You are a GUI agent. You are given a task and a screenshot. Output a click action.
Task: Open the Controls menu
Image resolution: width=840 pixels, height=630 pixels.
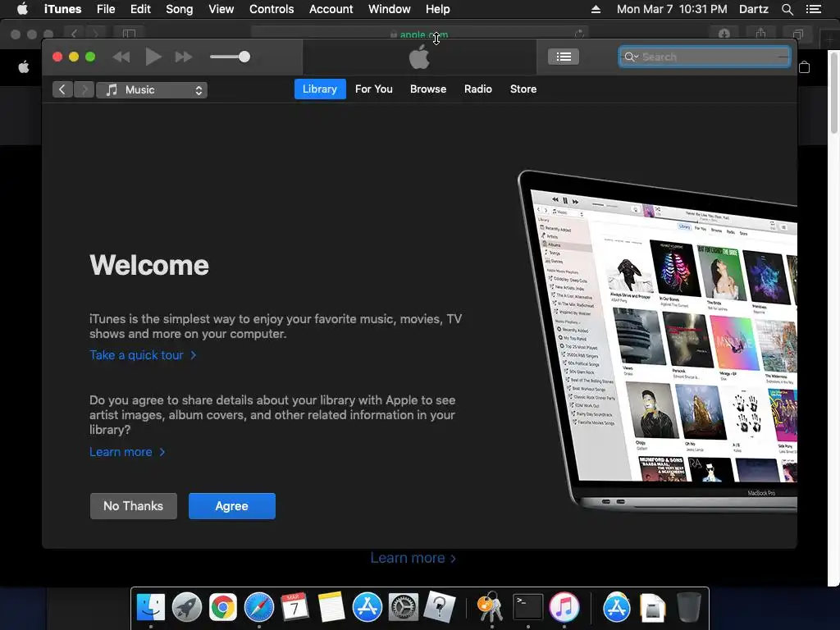coord(272,9)
